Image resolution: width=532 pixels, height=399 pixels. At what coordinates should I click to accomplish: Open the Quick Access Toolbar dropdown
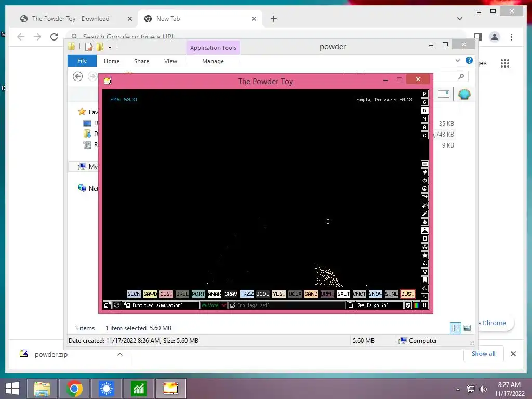point(110,47)
